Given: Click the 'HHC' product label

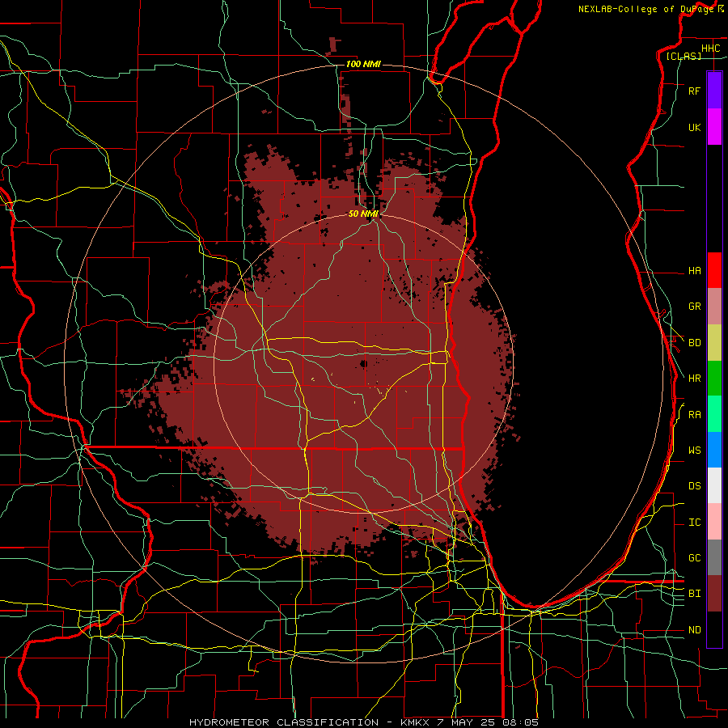Looking at the screenshot, I should tap(710, 49).
